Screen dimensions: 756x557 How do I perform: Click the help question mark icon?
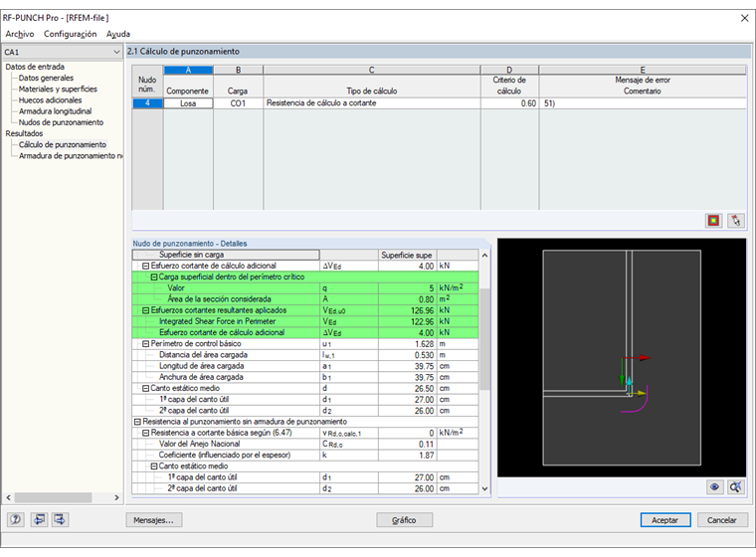(x=16, y=519)
